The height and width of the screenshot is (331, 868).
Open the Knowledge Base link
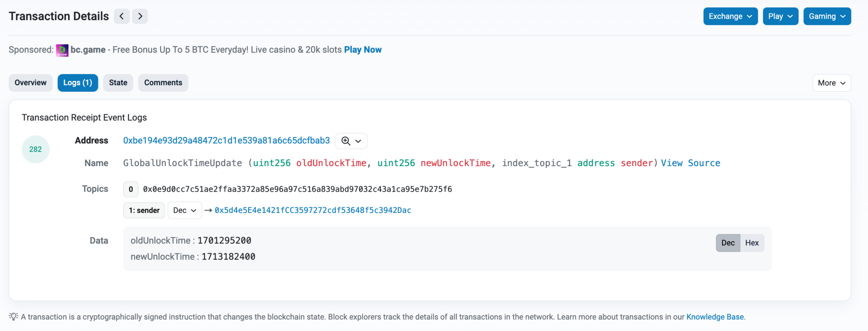(x=715, y=317)
